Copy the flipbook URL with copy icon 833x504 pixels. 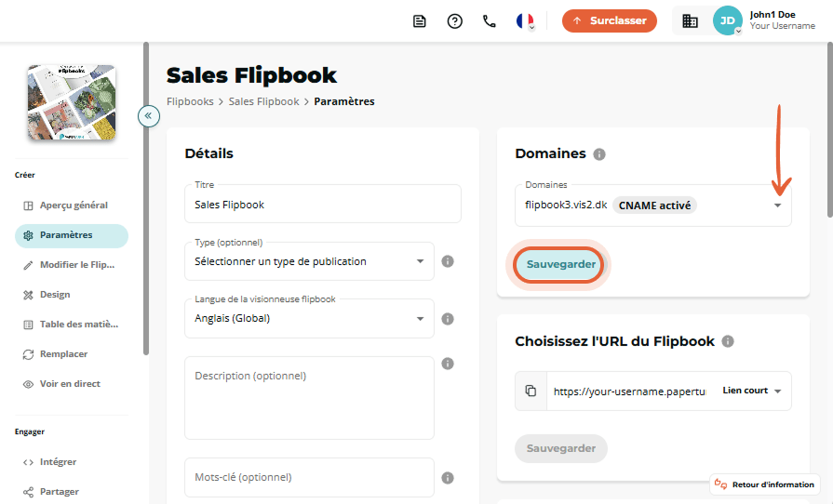click(x=531, y=391)
